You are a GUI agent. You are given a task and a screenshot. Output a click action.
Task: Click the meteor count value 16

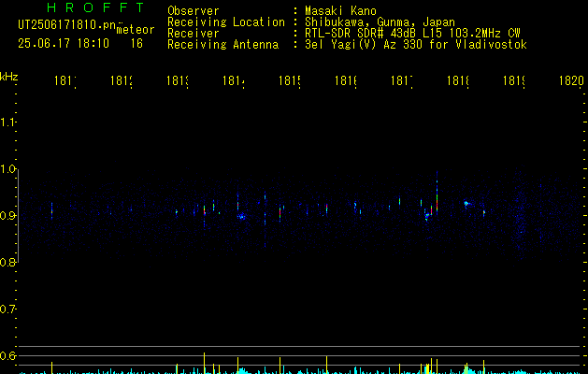tap(136, 44)
